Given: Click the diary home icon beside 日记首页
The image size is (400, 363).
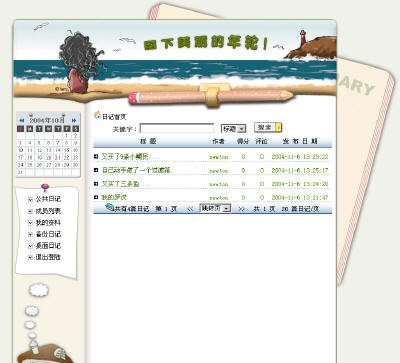Looking at the screenshot, I should (x=97, y=115).
